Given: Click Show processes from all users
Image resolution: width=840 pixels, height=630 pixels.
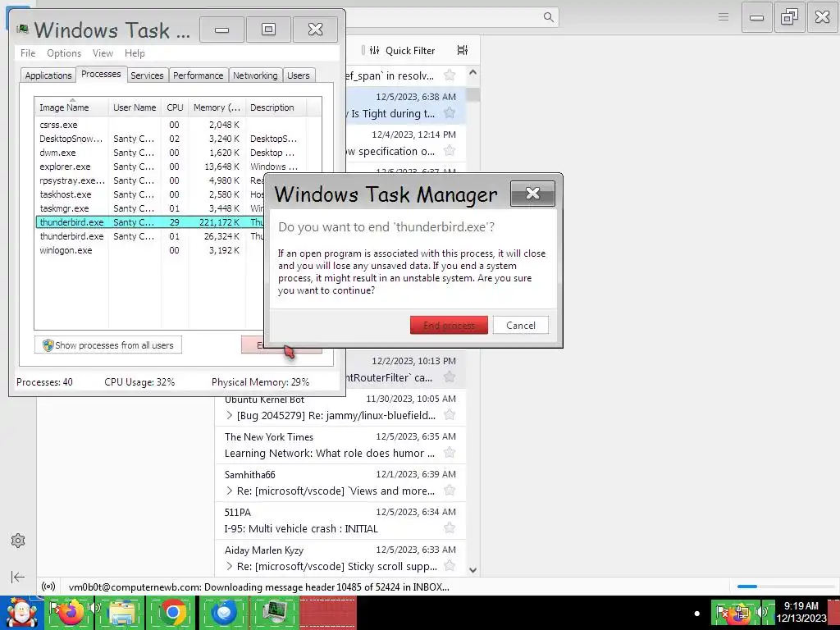Looking at the screenshot, I should coord(108,345).
